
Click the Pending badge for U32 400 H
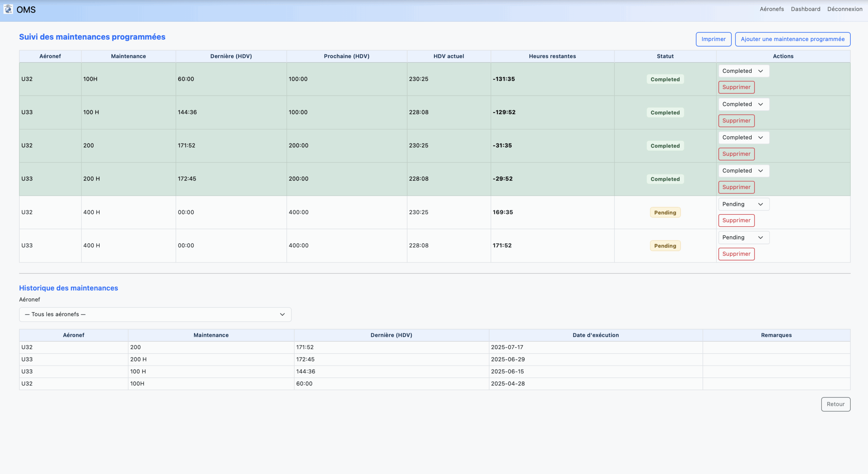(665, 213)
